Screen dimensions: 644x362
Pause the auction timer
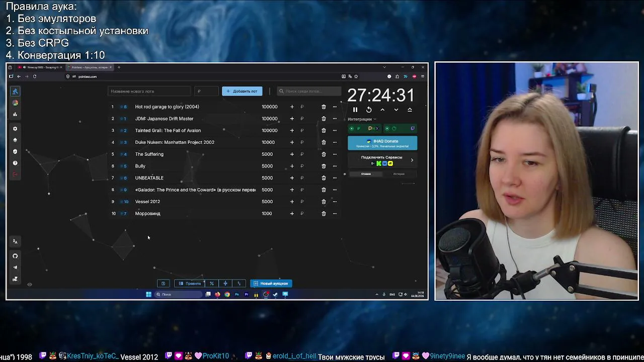[x=355, y=110]
